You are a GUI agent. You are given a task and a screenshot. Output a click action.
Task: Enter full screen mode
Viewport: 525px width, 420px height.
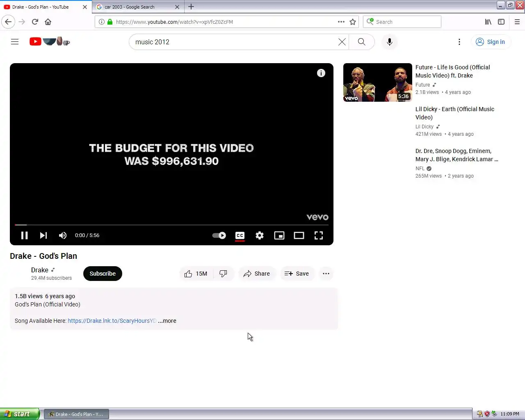pos(319,235)
